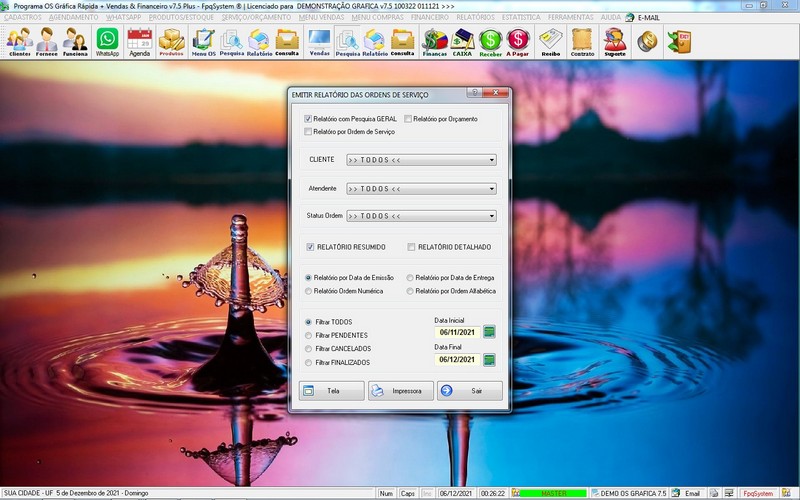
Task: Check Relatório por Orçamento checkbox
Action: (409, 119)
